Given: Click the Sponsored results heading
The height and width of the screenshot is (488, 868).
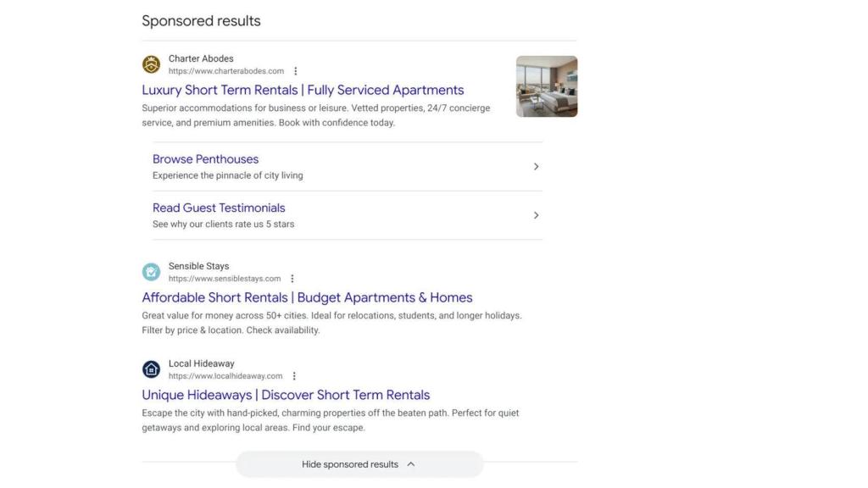Looking at the screenshot, I should point(201,20).
